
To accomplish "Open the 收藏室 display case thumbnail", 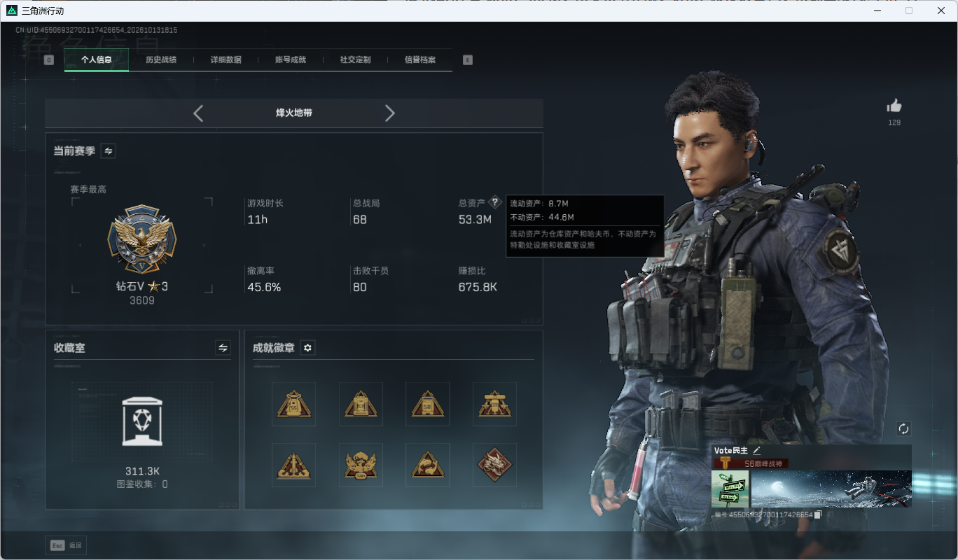I will pos(142,421).
